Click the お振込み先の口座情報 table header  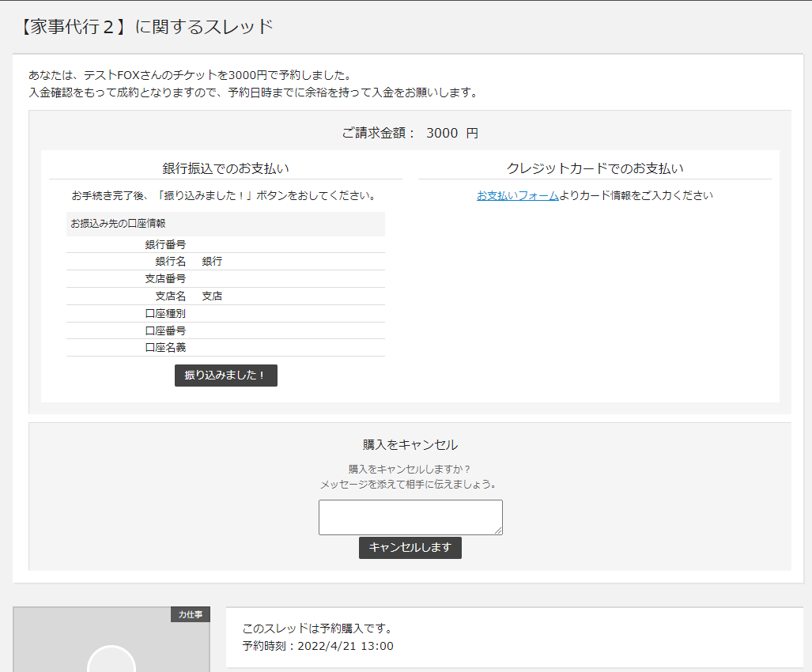coord(118,224)
